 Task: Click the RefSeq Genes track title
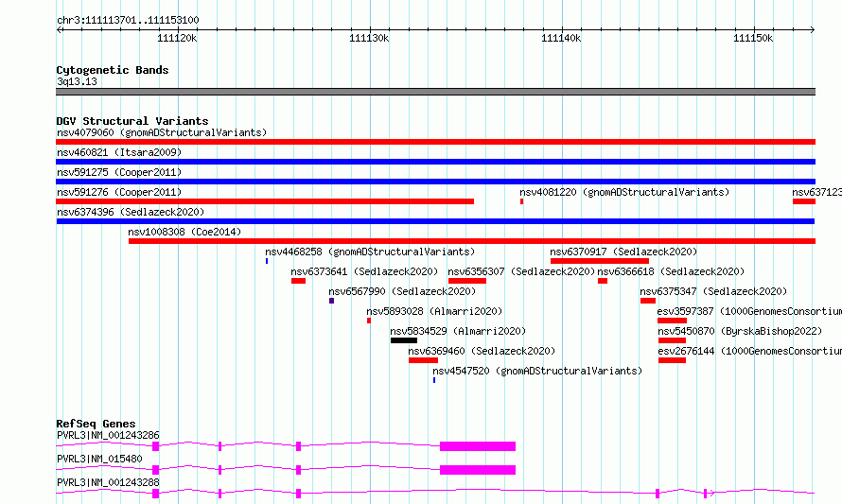[96, 424]
